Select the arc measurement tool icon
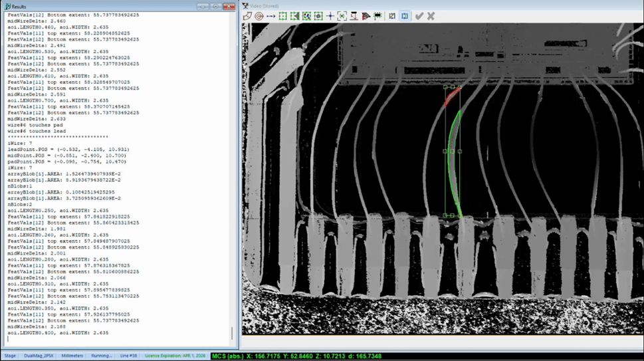644x361 pixels. [248, 16]
